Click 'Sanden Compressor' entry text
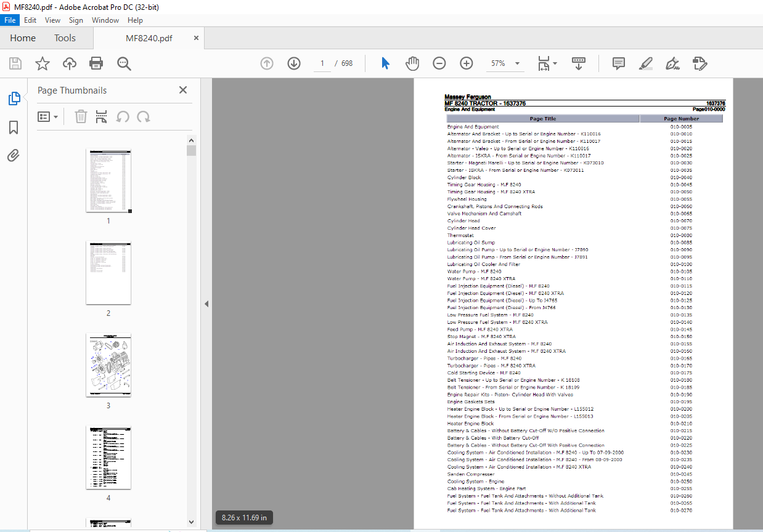 coord(471,474)
